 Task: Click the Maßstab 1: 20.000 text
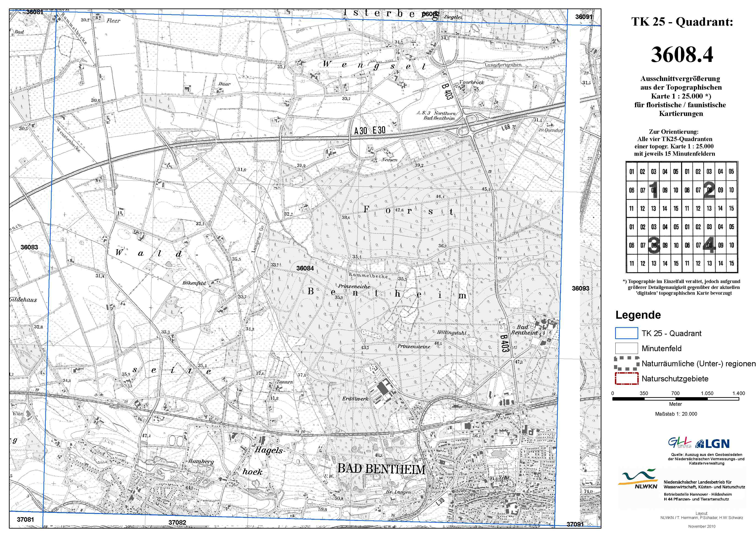676,414
